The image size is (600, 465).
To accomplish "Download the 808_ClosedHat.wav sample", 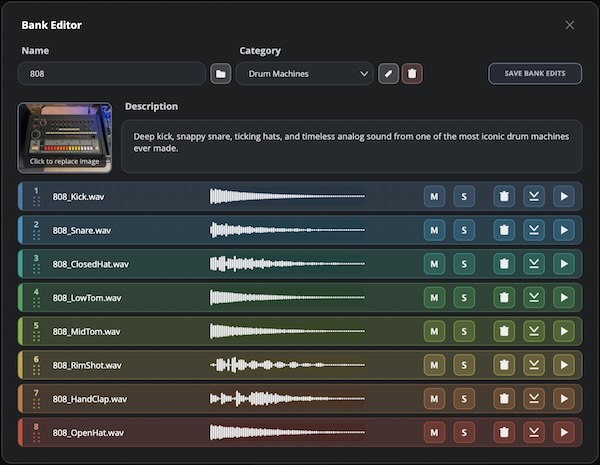I will pos(534,264).
